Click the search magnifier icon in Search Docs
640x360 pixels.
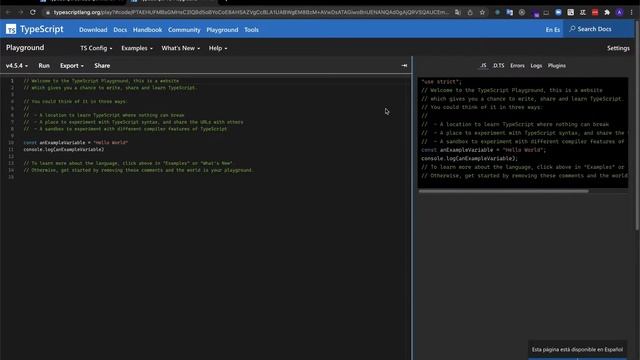point(572,29)
